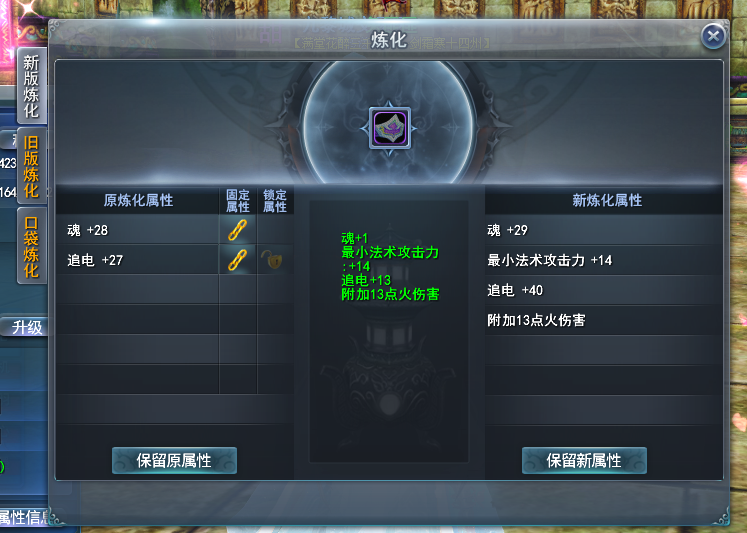Click the 保留新属性 button
Screen dimensions: 747x533
coord(584,461)
